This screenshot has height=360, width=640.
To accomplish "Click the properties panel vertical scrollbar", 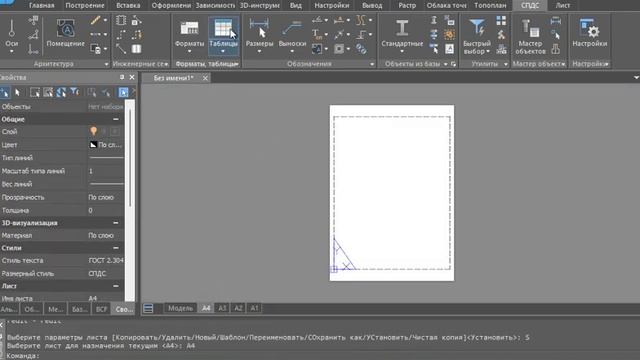I will [x=130, y=157].
